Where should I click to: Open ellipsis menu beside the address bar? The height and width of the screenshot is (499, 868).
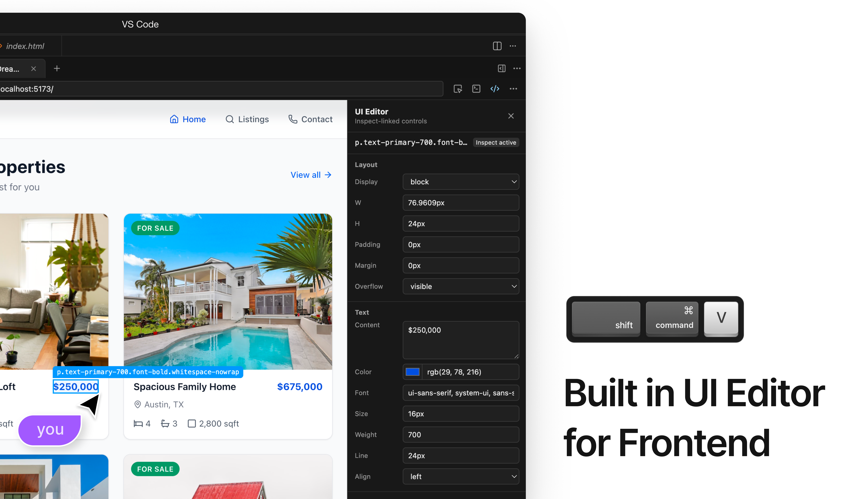[513, 89]
